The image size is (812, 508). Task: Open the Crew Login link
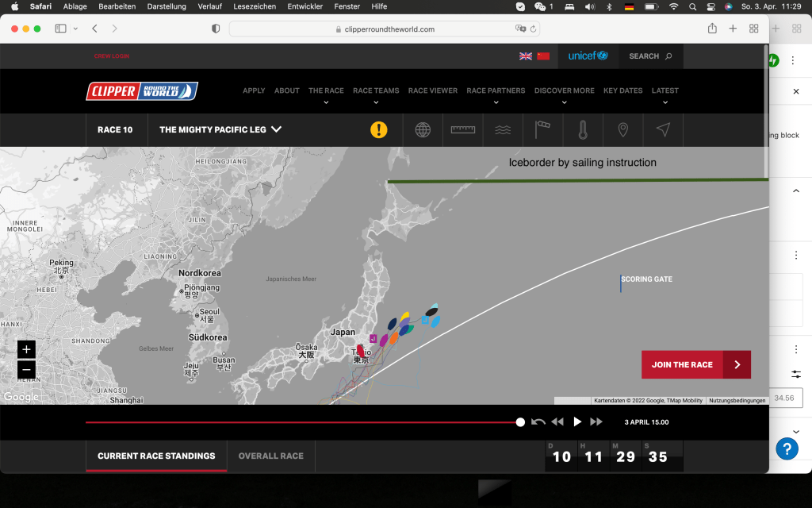pyautogui.click(x=112, y=56)
